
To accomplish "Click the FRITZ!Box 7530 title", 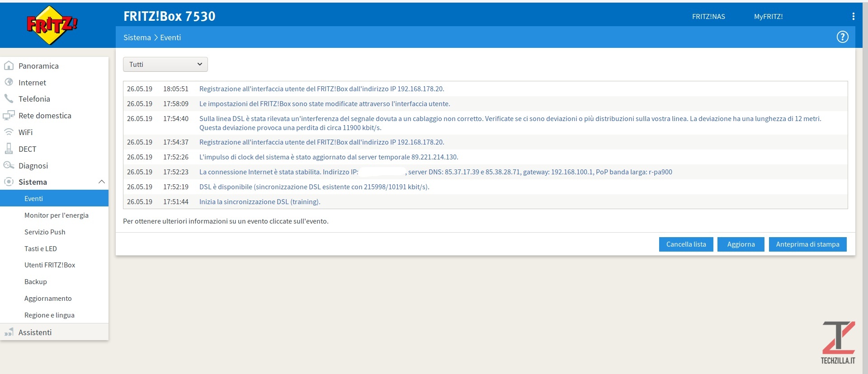I will coord(170,16).
